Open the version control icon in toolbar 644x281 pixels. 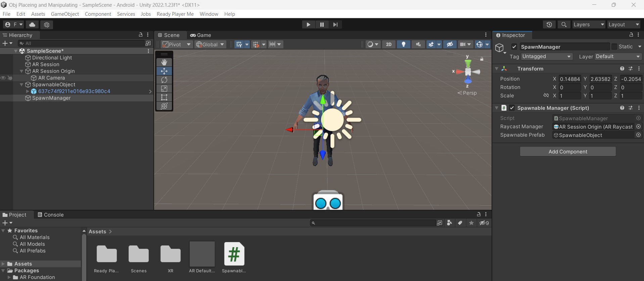click(x=47, y=25)
